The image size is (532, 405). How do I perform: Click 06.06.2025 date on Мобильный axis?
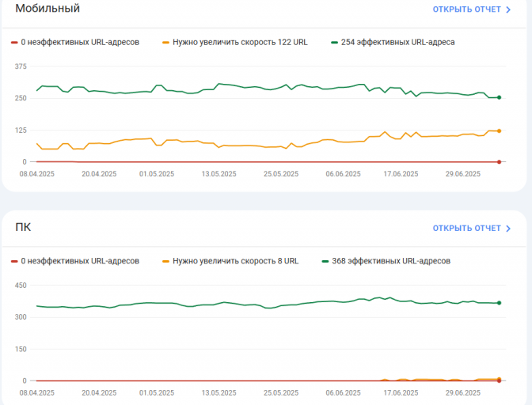click(x=343, y=174)
